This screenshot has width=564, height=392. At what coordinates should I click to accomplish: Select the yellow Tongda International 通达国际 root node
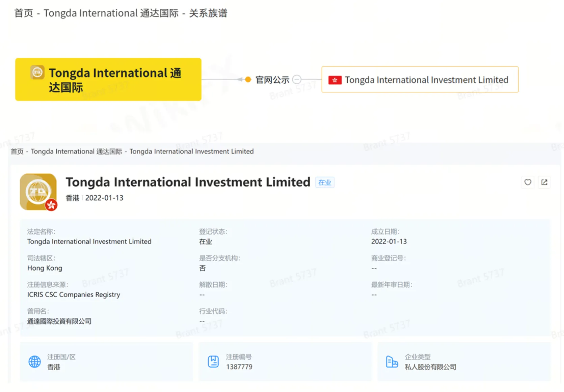coord(108,80)
